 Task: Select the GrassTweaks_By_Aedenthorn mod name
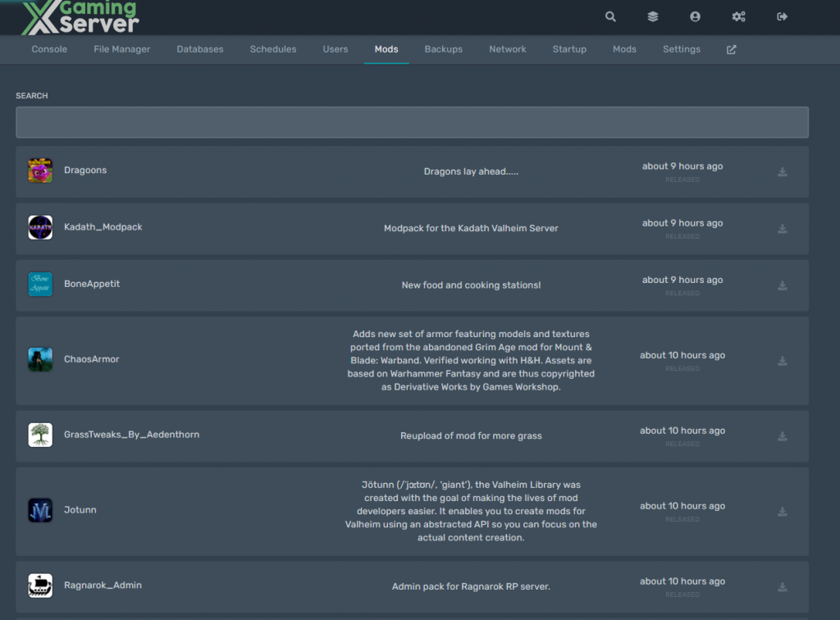131,435
